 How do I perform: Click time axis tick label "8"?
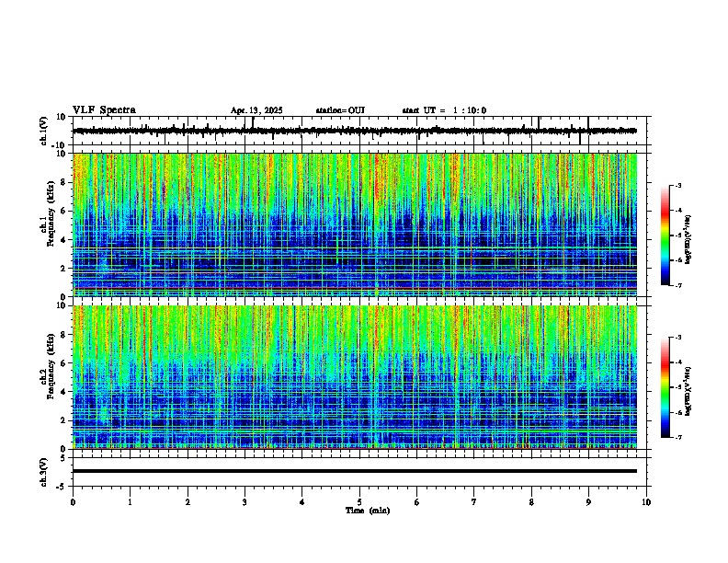click(x=531, y=502)
